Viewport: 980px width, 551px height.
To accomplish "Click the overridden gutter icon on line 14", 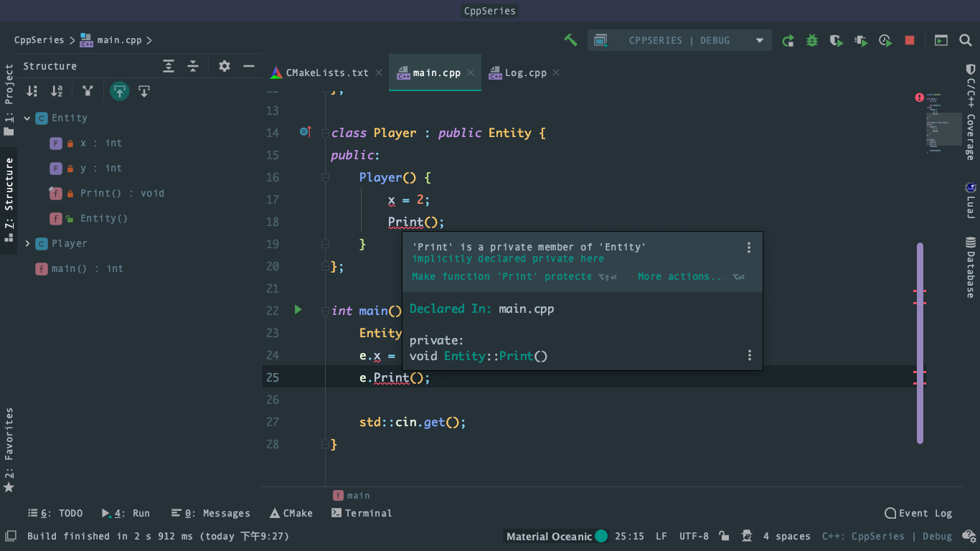I will tap(305, 132).
